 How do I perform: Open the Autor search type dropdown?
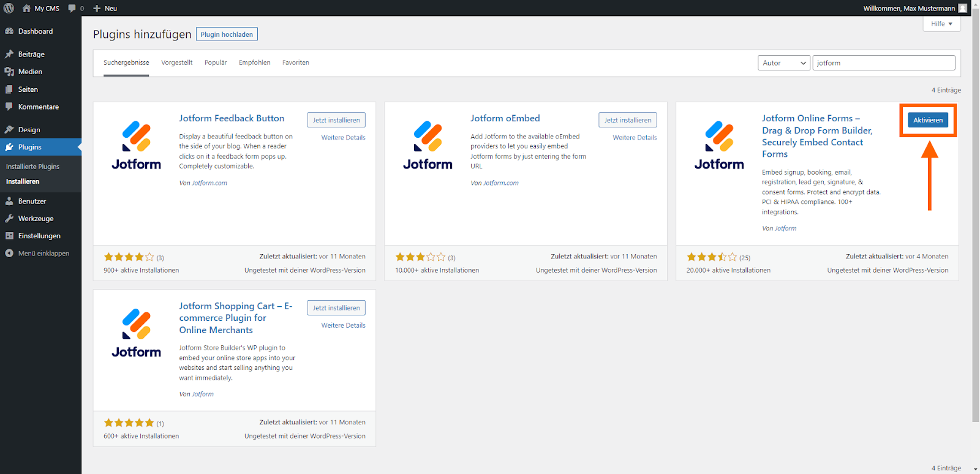pos(784,63)
